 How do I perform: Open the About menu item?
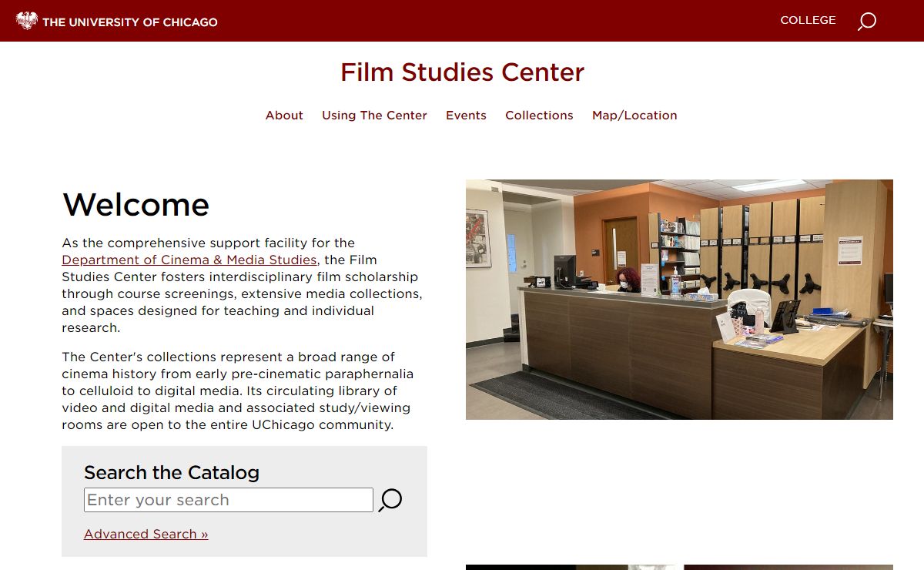284,116
